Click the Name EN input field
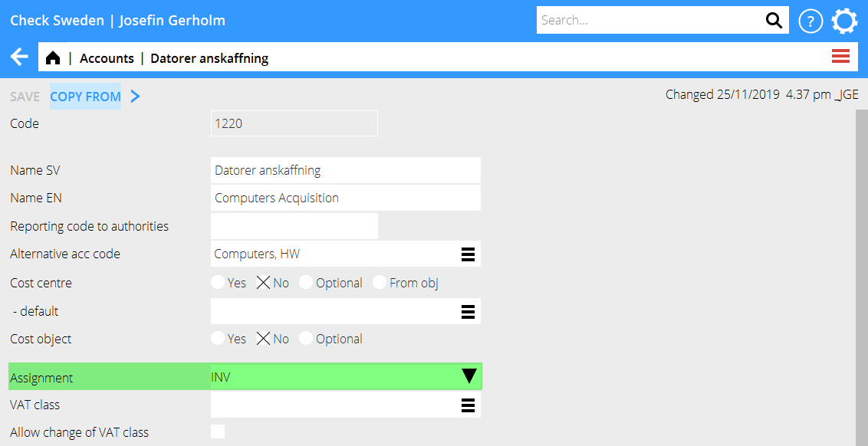The width and height of the screenshot is (868, 446). pos(345,198)
